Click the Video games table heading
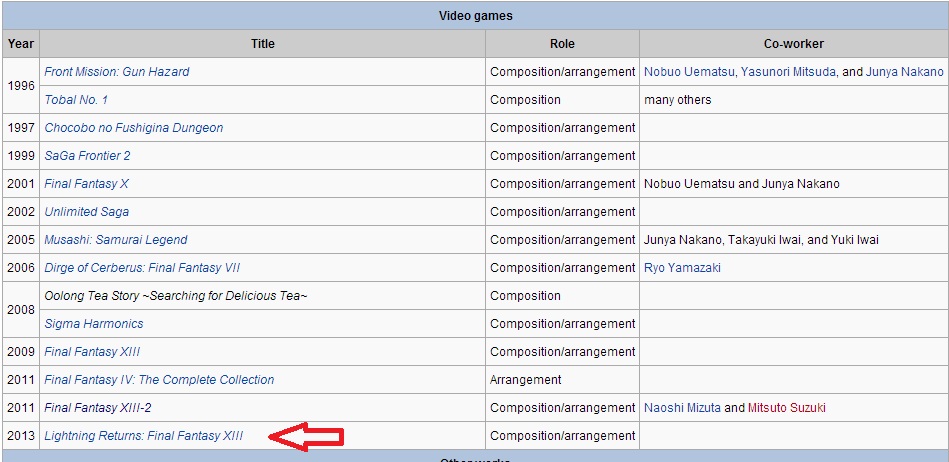The width and height of the screenshot is (949, 462). [475, 16]
